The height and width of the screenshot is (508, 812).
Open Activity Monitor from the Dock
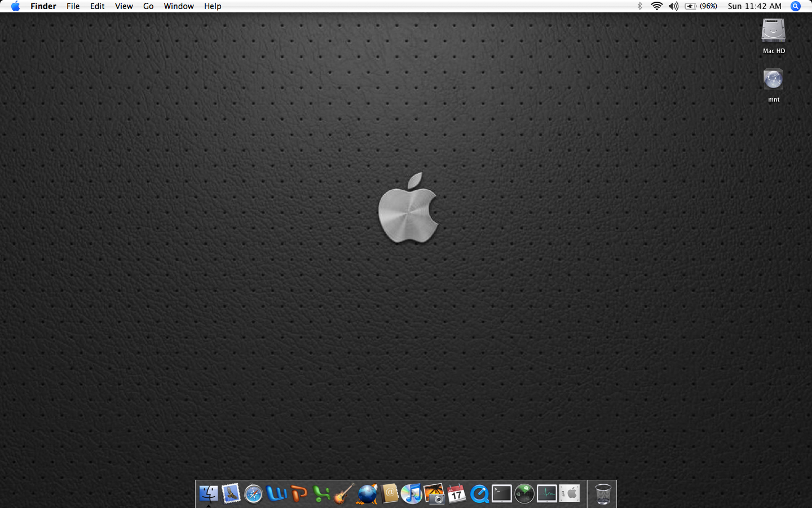pyautogui.click(x=547, y=494)
